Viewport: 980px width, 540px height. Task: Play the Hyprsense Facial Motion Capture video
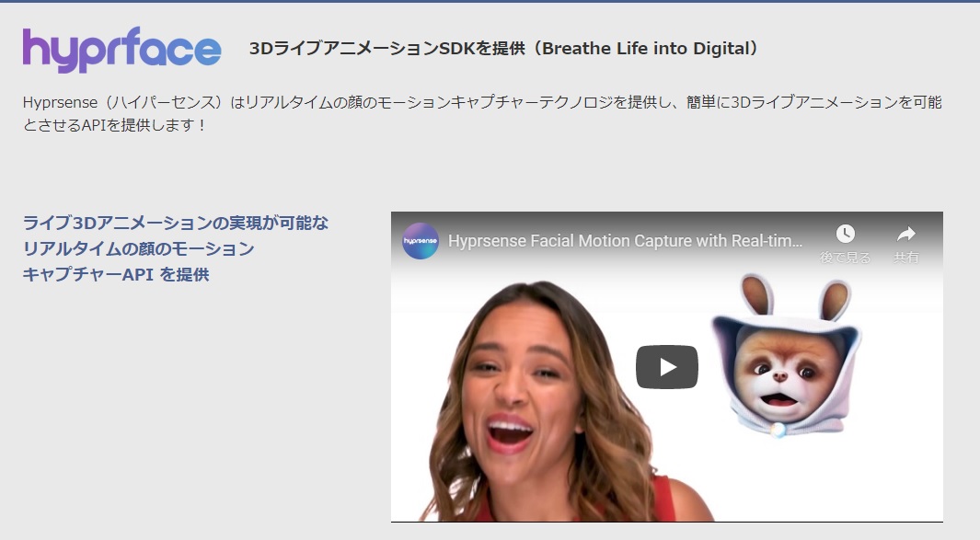[666, 367]
